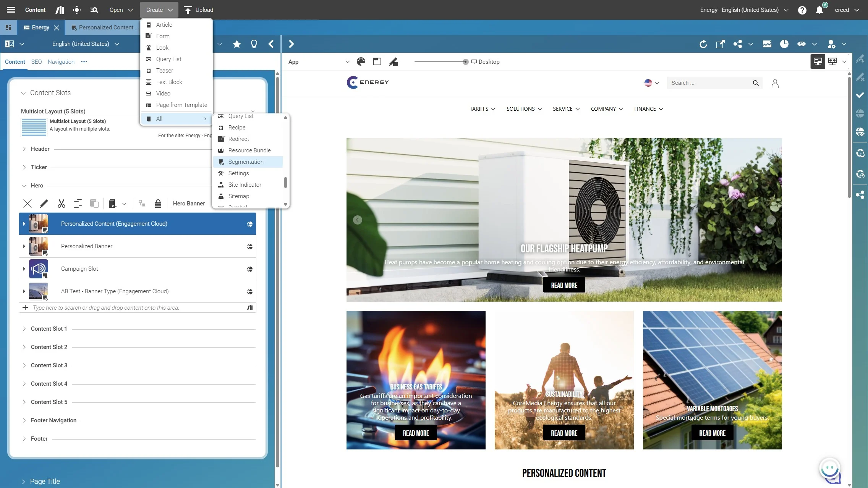Toggle the split preview layout button
Viewport: 868px width, 488px height.
click(832, 61)
